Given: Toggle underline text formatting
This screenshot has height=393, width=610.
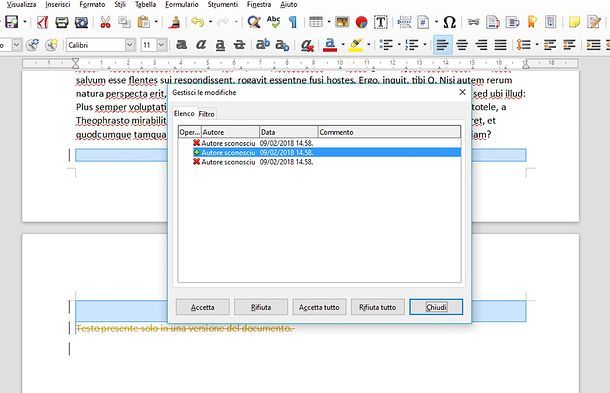Looking at the screenshot, I should (220, 45).
